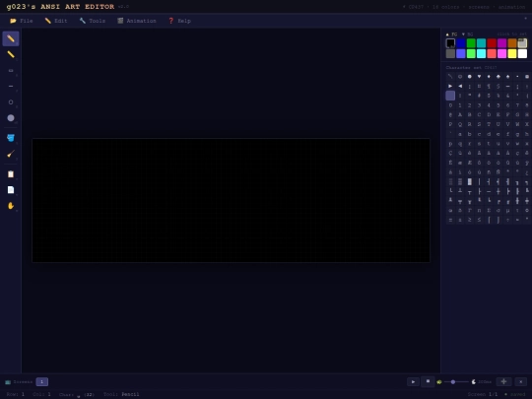Image resolution: width=532 pixels, height=399 pixels.
Task: Pick the brown orange swatch
Action: (x=512, y=43)
